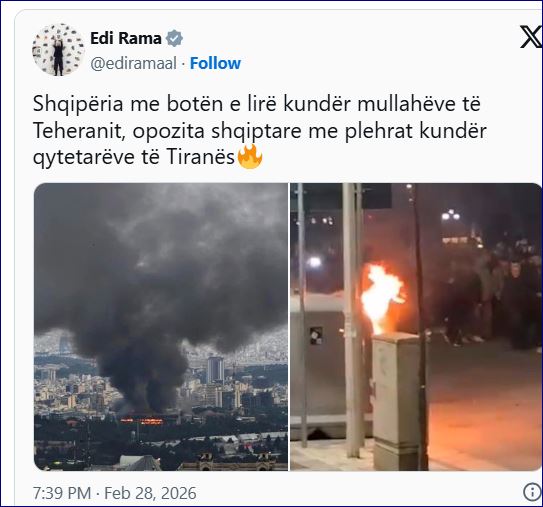Click the Feb 28, 2026 date
Screen dimensions: 543x507
pos(150,493)
